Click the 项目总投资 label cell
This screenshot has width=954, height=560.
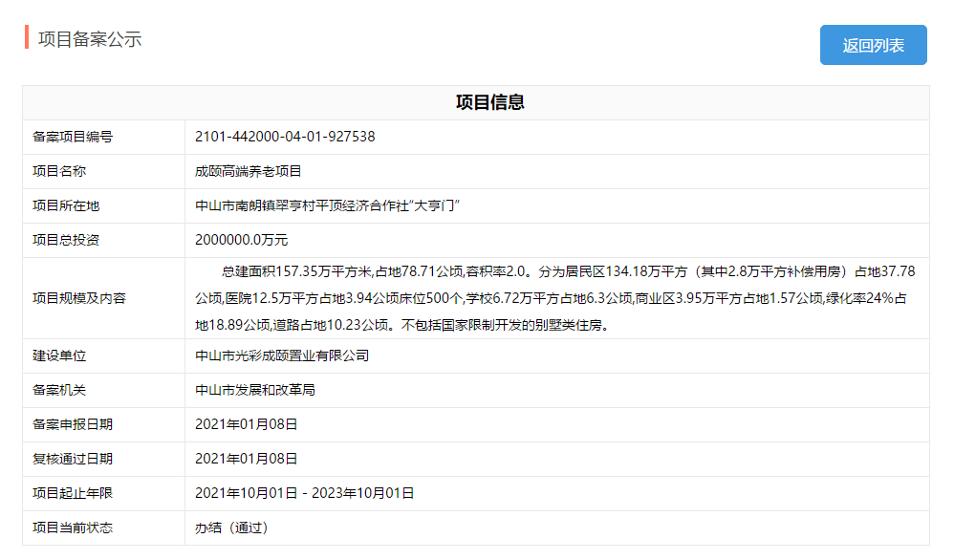pyautogui.click(x=104, y=240)
